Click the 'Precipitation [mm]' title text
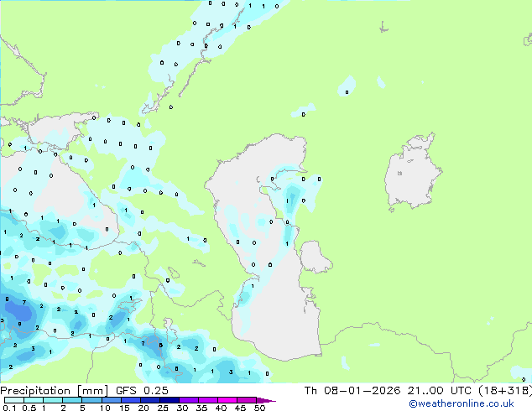532x411 pixels. pos(55,391)
